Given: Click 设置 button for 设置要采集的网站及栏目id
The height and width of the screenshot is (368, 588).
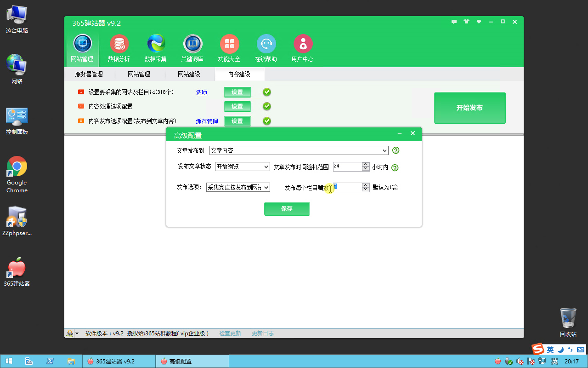Looking at the screenshot, I should tap(237, 92).
